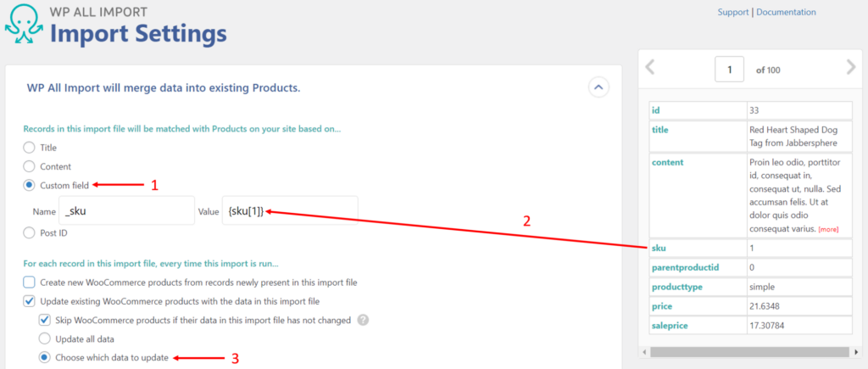The height and width of the screenshot is (369, 868).
Task: Click the help question mark icon
Action: point(363,321)
